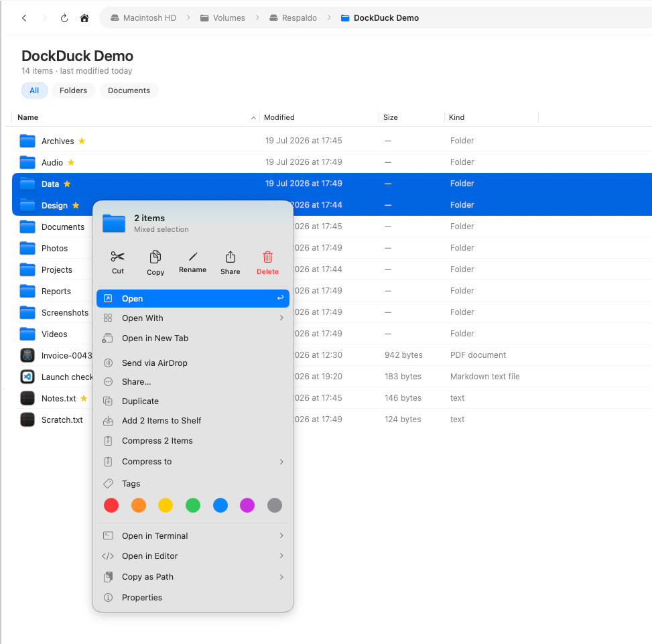This screenshot has height=644, width=652.
Task: Click the Share icon in quick actions
Action: 230,257
